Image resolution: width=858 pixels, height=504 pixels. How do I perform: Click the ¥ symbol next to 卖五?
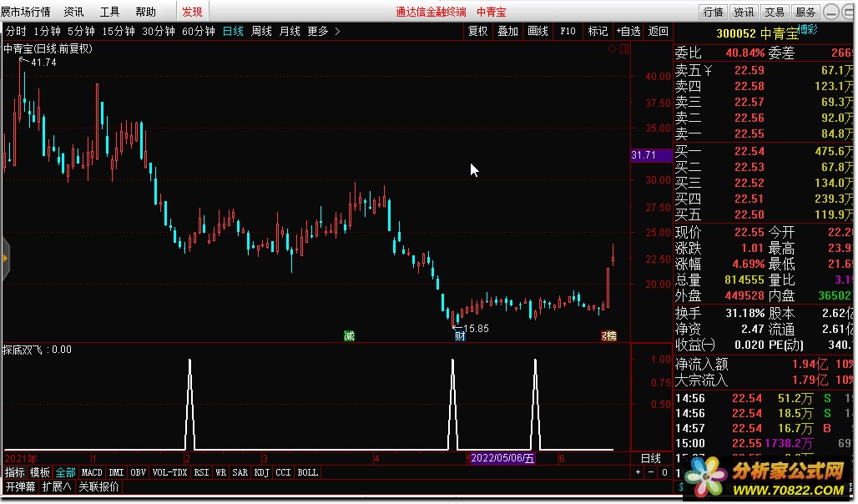(708, 70)
